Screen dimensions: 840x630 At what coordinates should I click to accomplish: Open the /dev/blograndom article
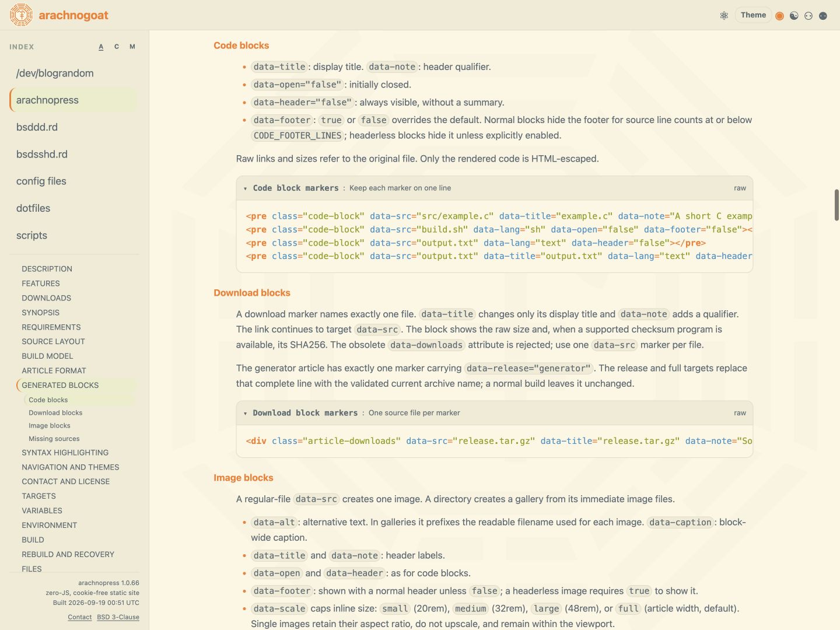[74, 73]
